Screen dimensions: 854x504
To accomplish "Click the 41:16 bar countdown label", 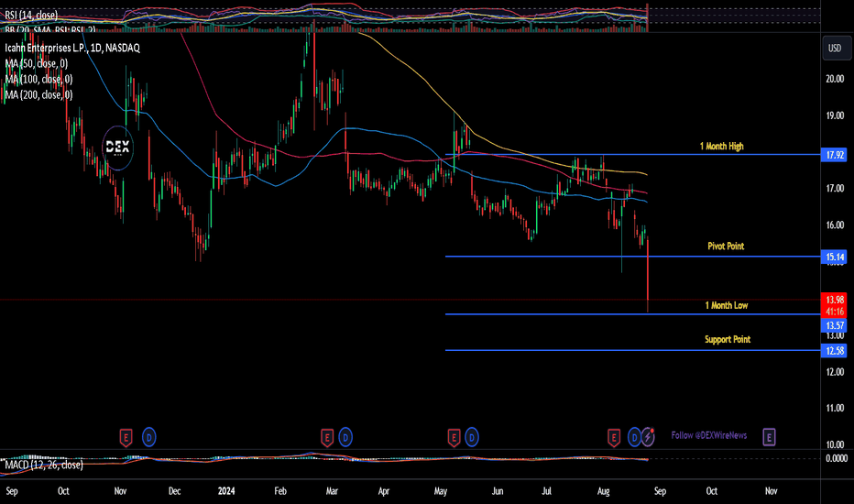I will pos(835,312).
